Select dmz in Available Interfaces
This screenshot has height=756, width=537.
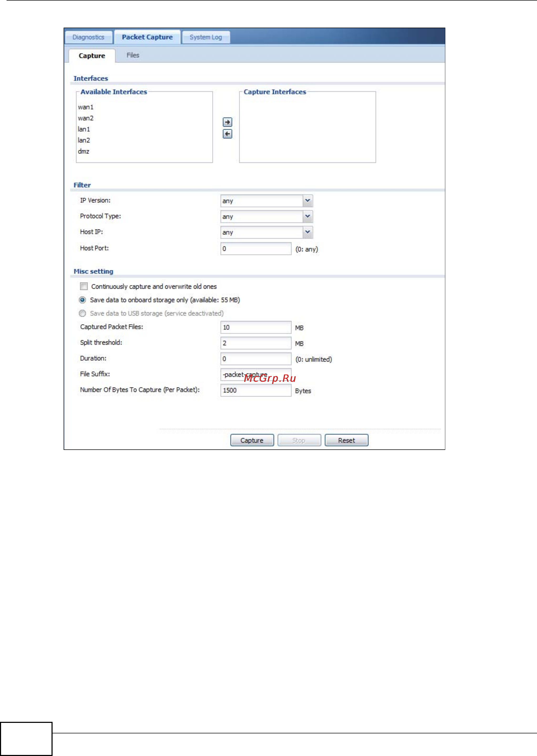tap(84, 151)
